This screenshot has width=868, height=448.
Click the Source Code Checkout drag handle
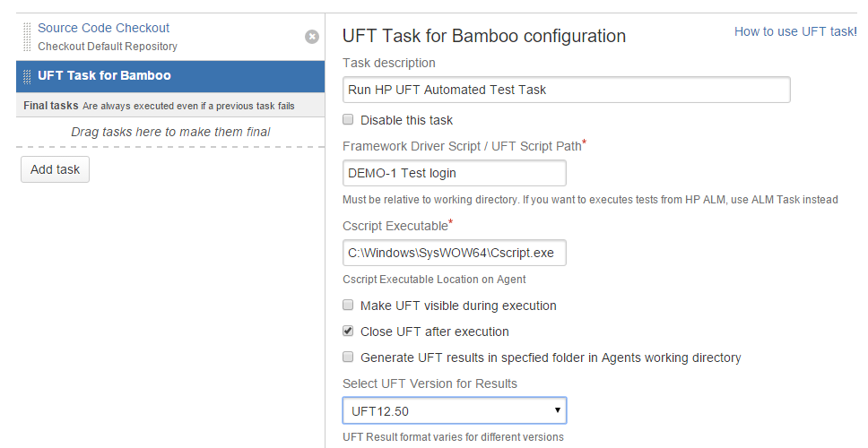(x=28, y=37)
